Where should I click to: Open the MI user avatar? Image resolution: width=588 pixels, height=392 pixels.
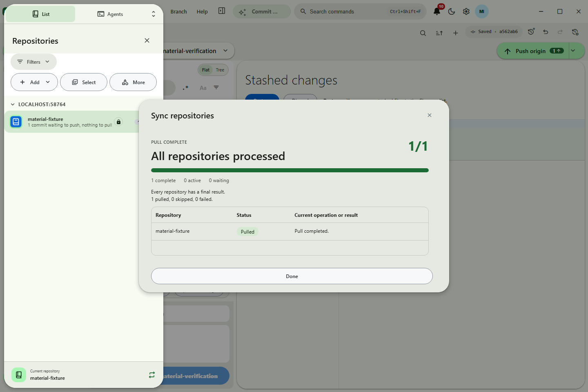482,11
